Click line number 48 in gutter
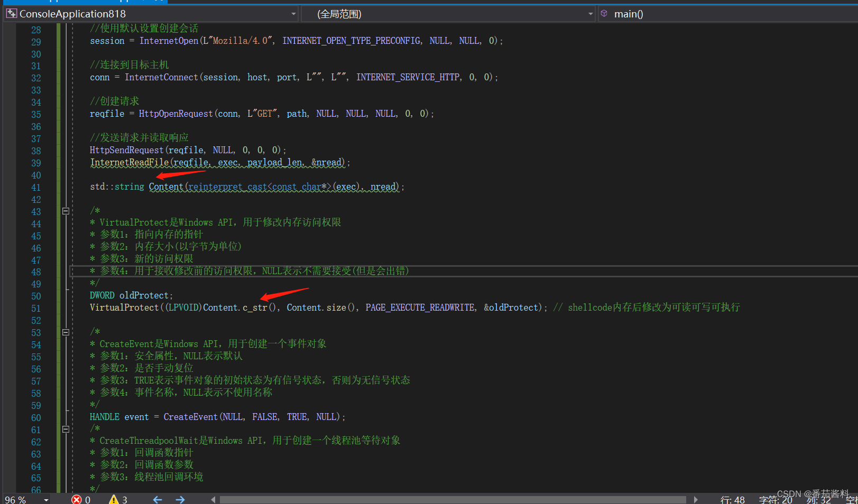This screenshot has height=504, width=858. coord(36,272)
